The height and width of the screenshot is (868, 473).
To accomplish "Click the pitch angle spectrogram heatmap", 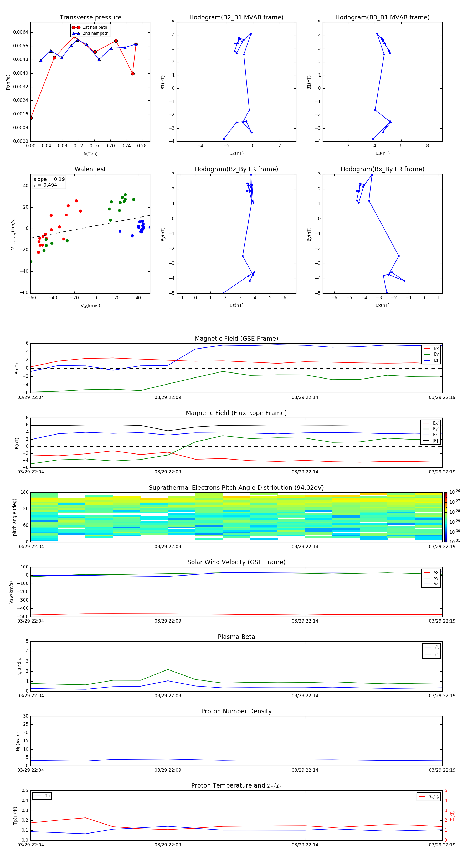I will [x=236, y=517].
